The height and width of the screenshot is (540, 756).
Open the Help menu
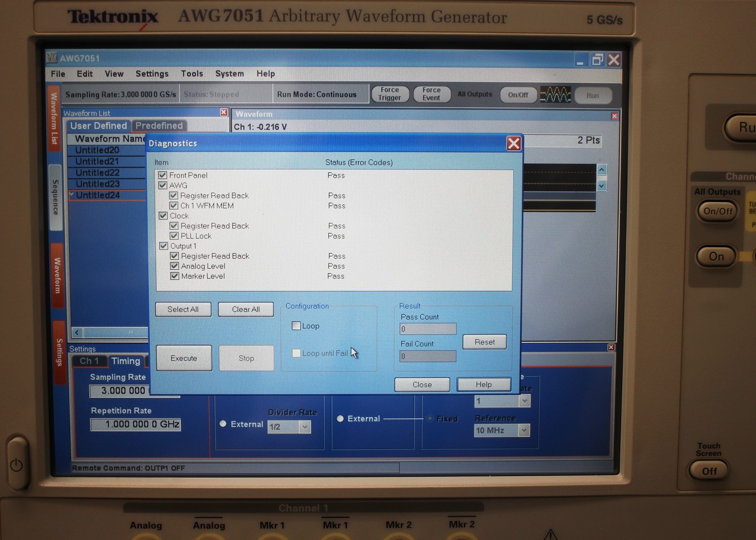pos(266,74)
